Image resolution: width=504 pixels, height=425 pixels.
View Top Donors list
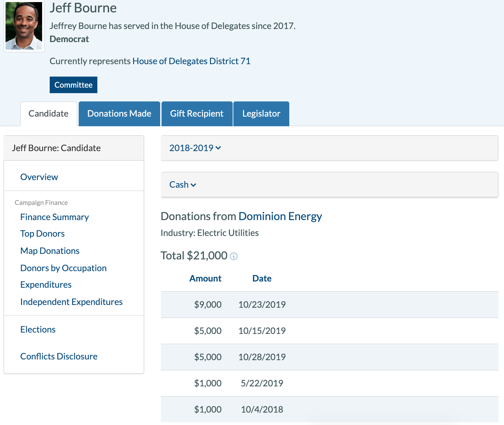click(42, 234)
